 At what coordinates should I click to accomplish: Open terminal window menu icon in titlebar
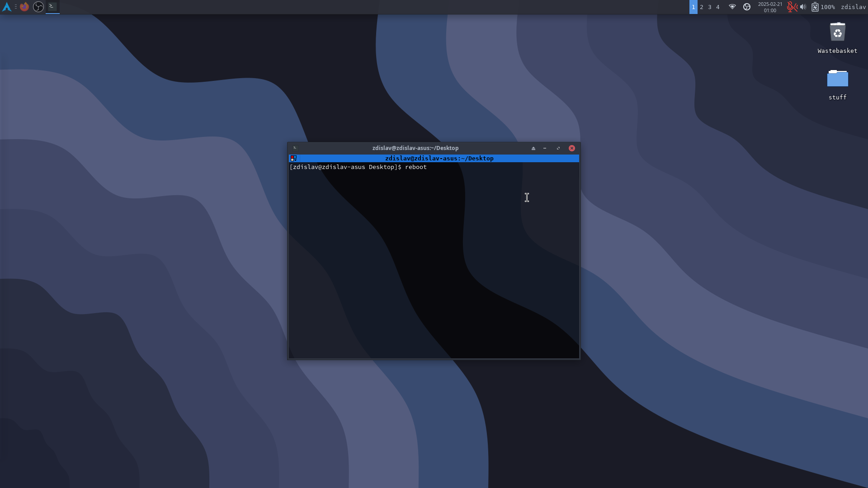295,148
